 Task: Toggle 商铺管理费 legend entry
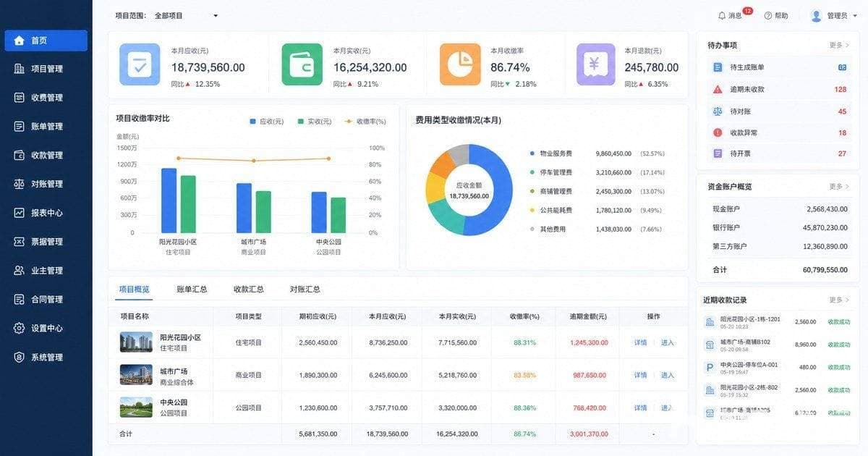tap(551, 191)
